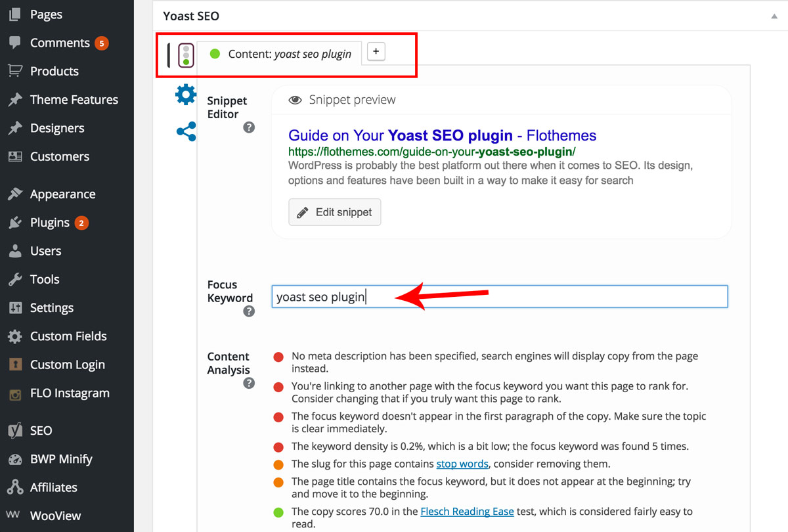788x532 pixels.
Task: Go to Comments in the sidebar
Action: [x=60, y=43]
